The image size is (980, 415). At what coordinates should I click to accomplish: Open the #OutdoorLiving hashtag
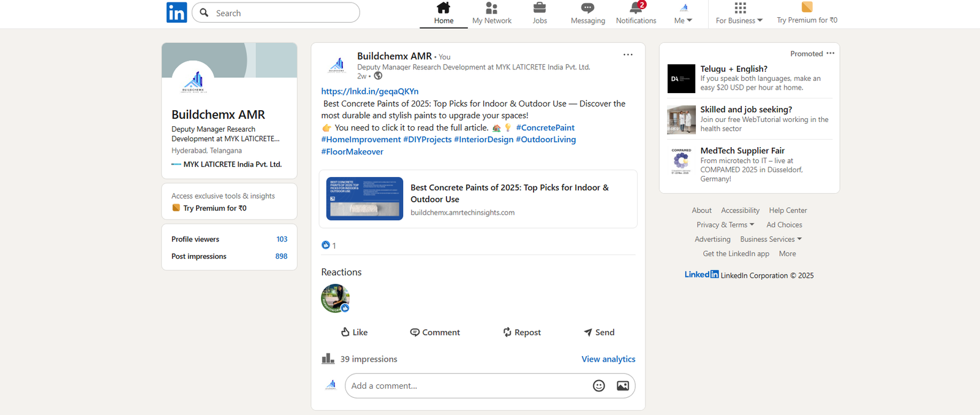pyautogui.click(x=546, y=139)
